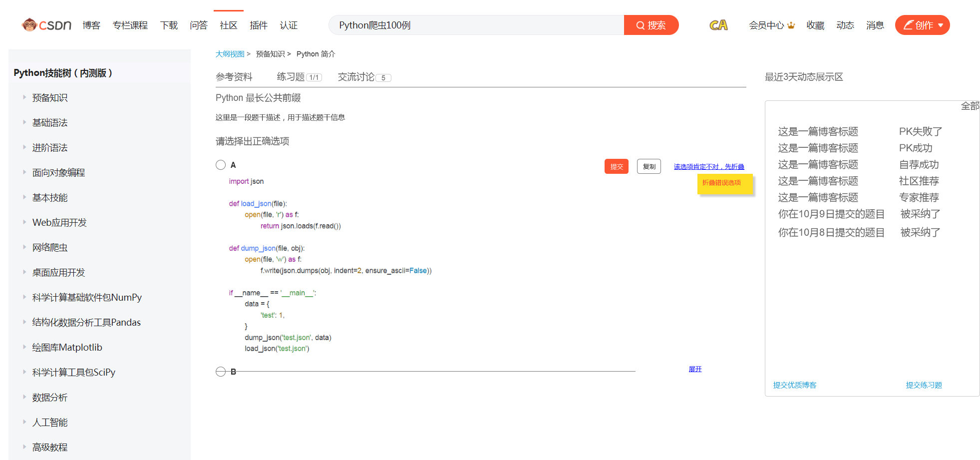The image size is (980, 460).
Task: Open 科学计算工具包SciPy section
Action: pos(73,372)
